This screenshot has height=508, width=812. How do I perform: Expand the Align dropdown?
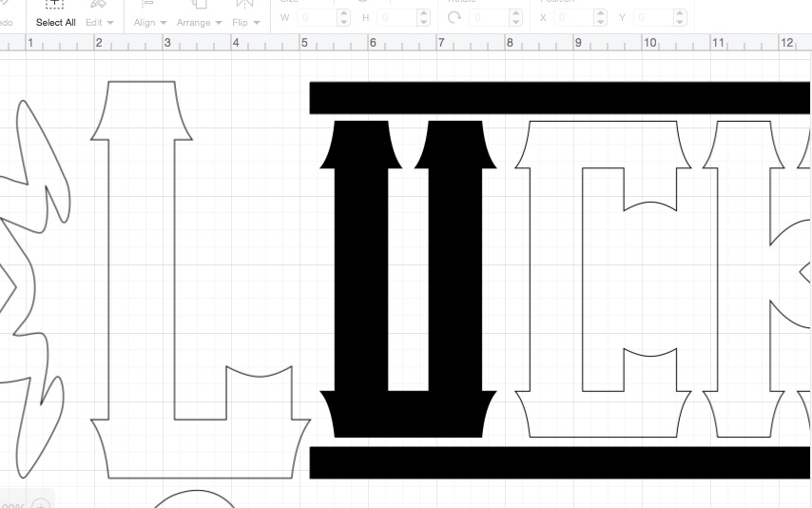point(150,22)
